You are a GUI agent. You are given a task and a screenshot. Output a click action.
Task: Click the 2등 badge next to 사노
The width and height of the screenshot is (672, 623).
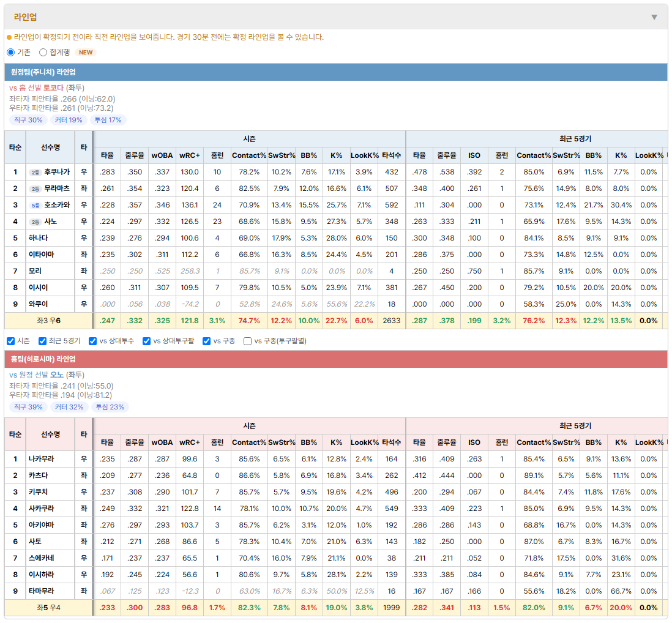pyautogui.click(x=35, y=222)
